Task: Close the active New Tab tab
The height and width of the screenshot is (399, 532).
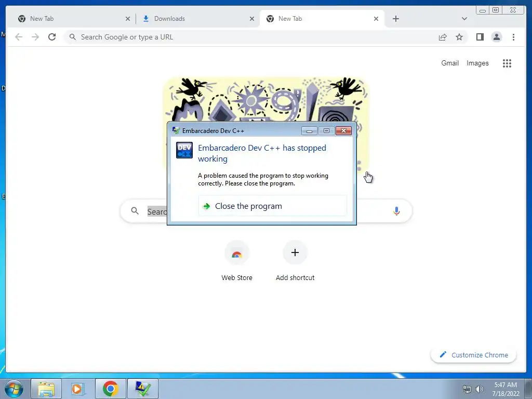Action: (x=376, y=19)
